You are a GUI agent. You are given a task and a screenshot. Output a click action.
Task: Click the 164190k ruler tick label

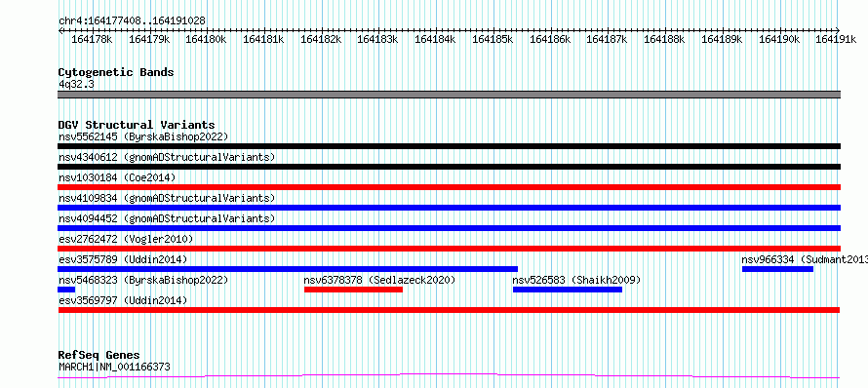coord(779,39)
